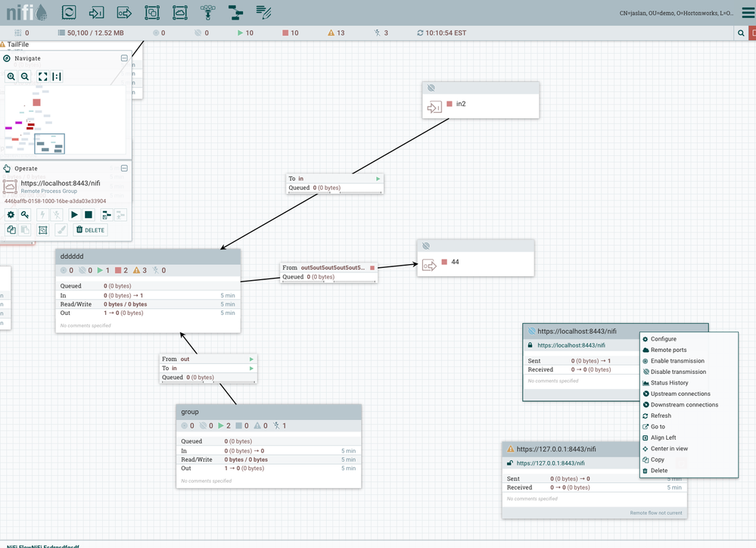Image resolution: width=756 pixels, height=548 pixels.
Task: Select the Processor icon in the top toolbar
Action: tap(69, 12)
